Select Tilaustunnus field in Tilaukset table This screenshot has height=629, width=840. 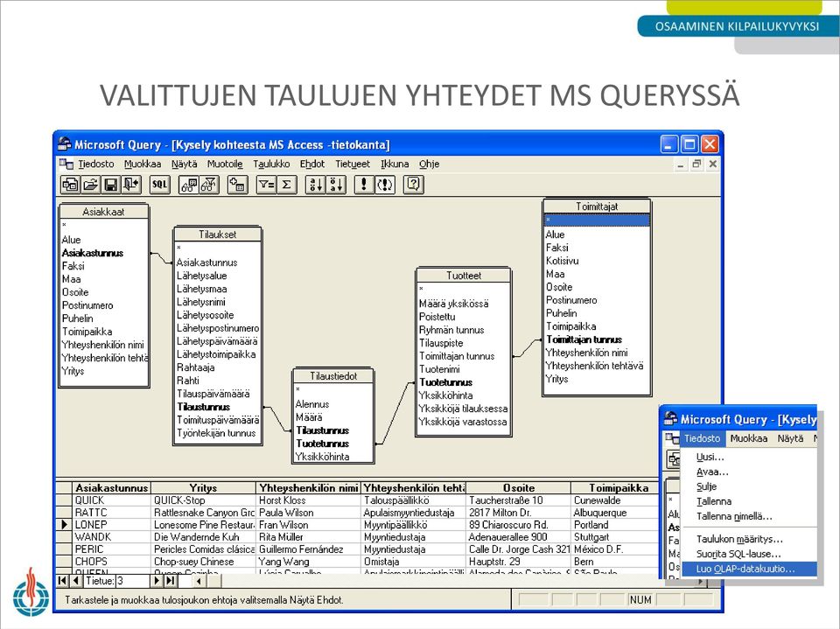(204, 407)
